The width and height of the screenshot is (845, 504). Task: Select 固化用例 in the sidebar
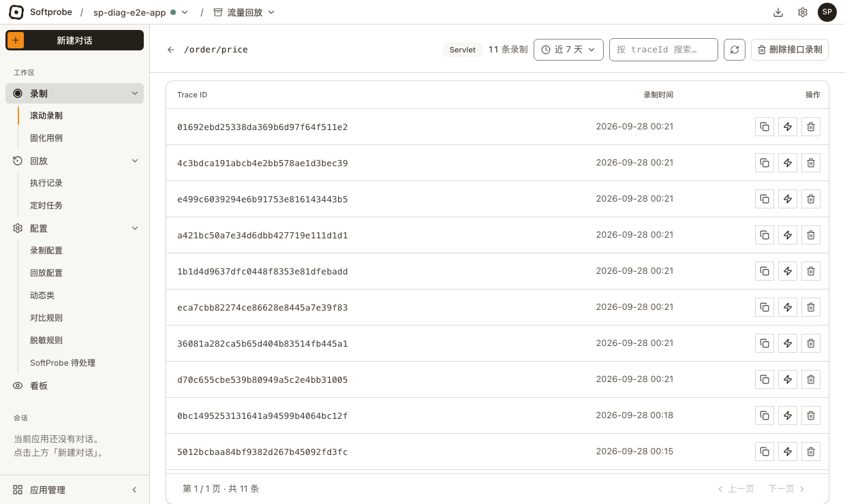pos(46,138)
